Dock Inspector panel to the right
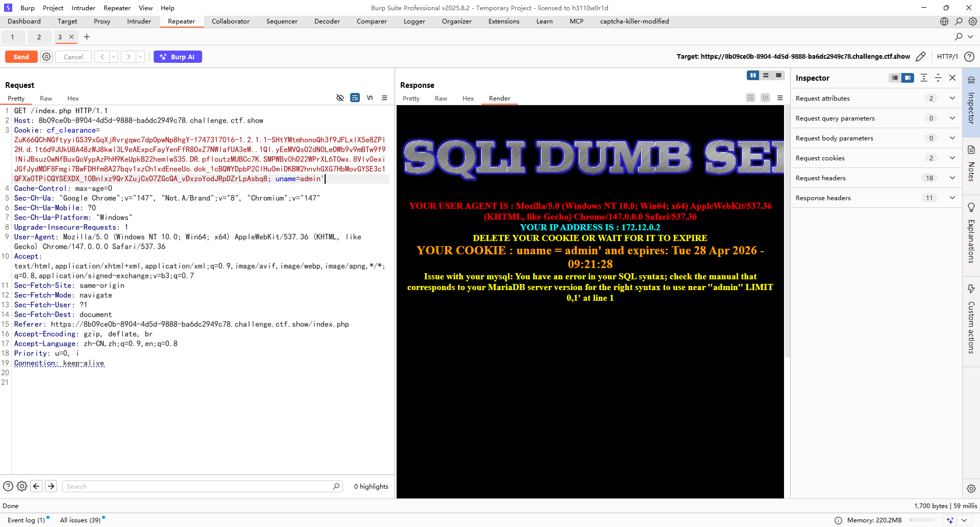Viewport: 980px width, 527px height. [908, 78]
